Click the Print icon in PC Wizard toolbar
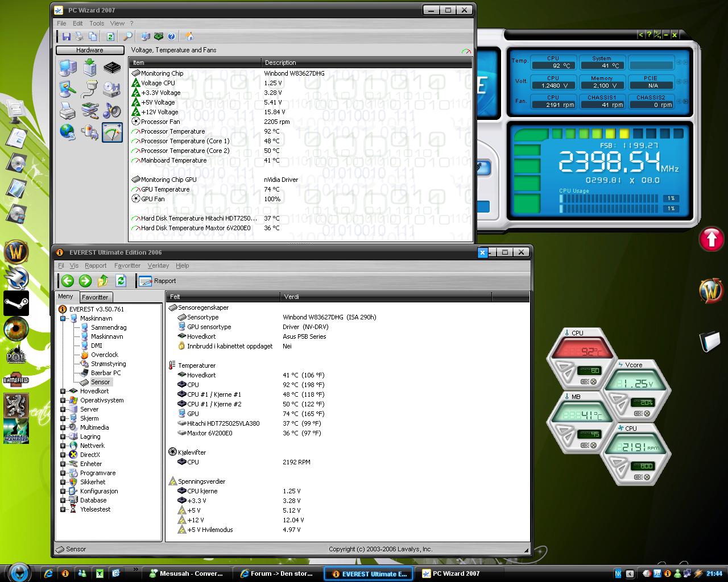 pyautogui.click(x=80, y=36)
